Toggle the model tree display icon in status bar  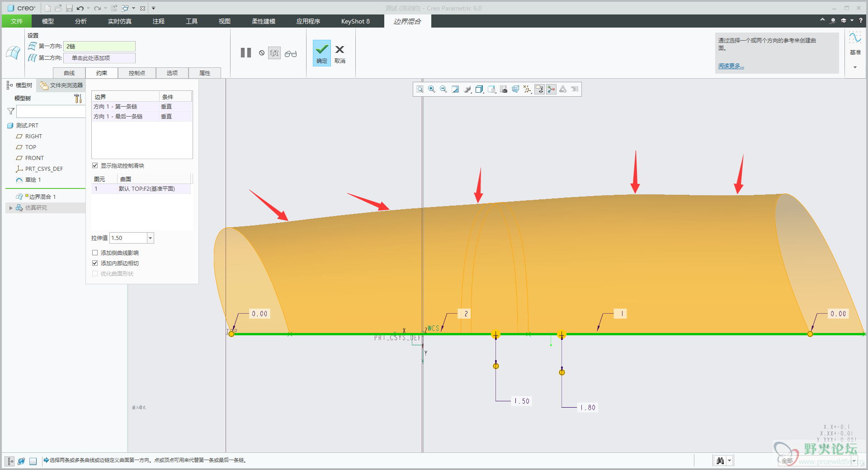tap(10, 461)
